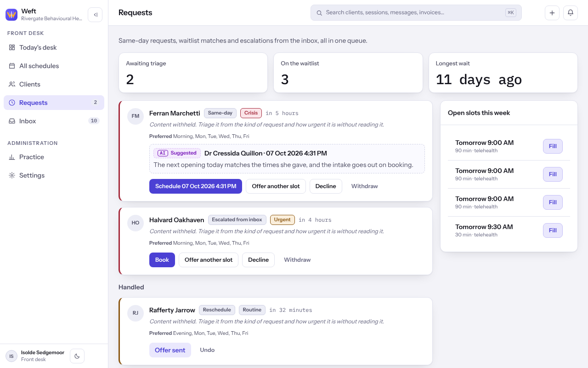
Task: Click the All schedules calendar icon
Action: coord(12,66)
